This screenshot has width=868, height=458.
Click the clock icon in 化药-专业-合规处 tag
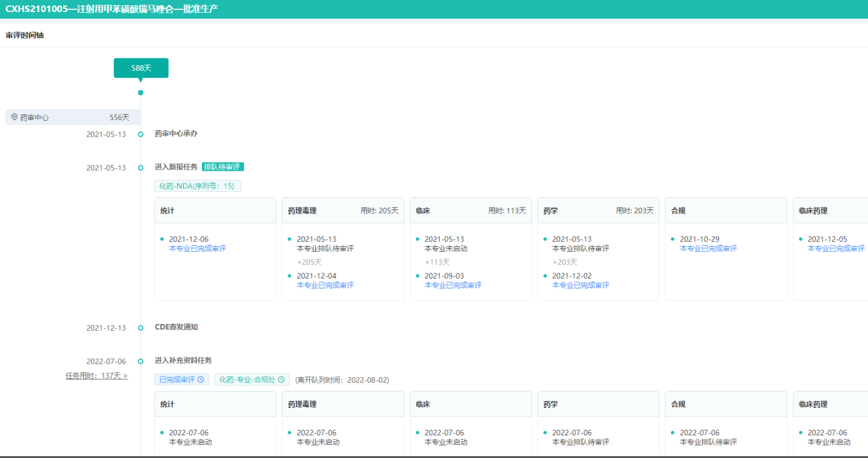pyautogui.click(x=281, y=380)
